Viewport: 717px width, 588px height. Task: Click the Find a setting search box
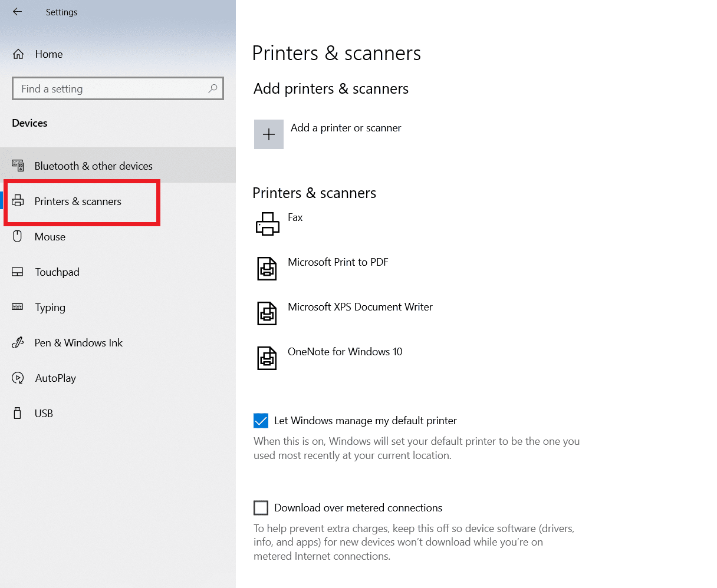coord(118,88)
